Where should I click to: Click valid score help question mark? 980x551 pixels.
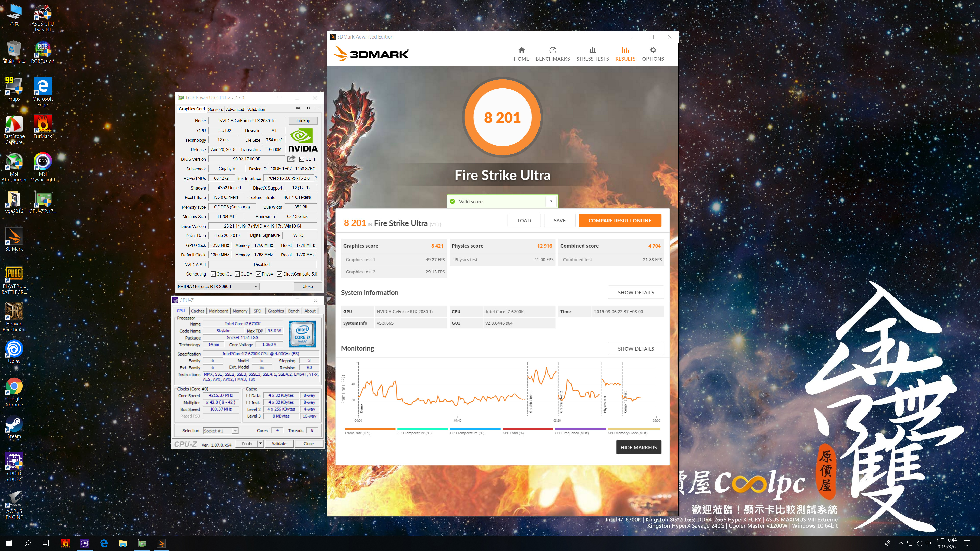coord(551,202)
